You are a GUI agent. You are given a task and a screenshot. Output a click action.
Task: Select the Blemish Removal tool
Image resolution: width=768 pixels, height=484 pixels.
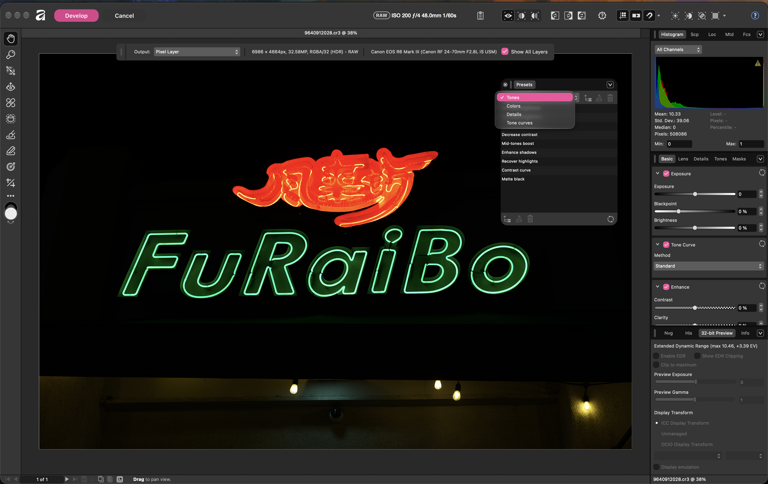(x=11, y=119)
